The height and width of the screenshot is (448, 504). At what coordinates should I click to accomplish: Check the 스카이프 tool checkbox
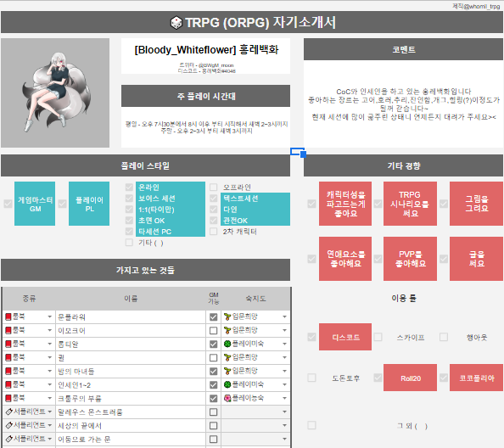click(x=378, y=337)
